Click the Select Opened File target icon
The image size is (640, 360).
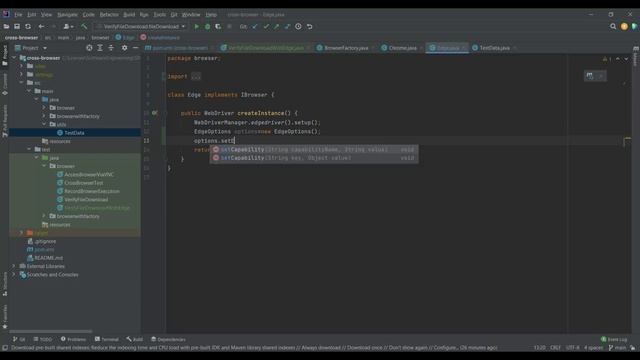(89, 48)
